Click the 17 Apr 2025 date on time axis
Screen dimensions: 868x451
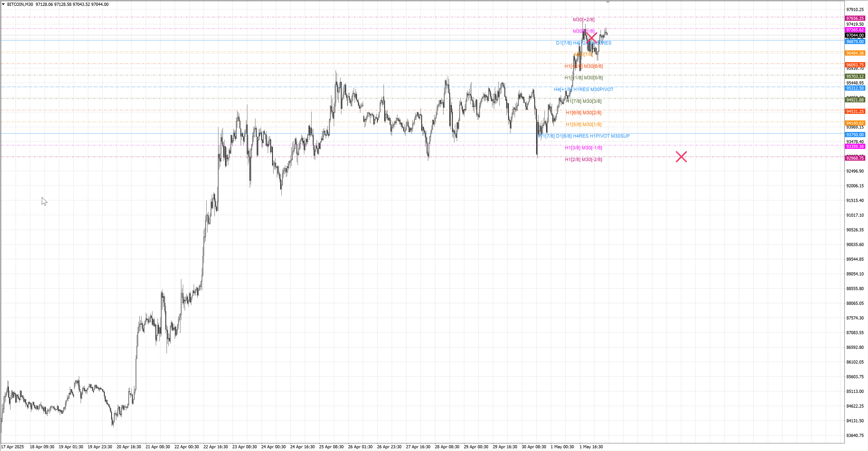point(12,447)
